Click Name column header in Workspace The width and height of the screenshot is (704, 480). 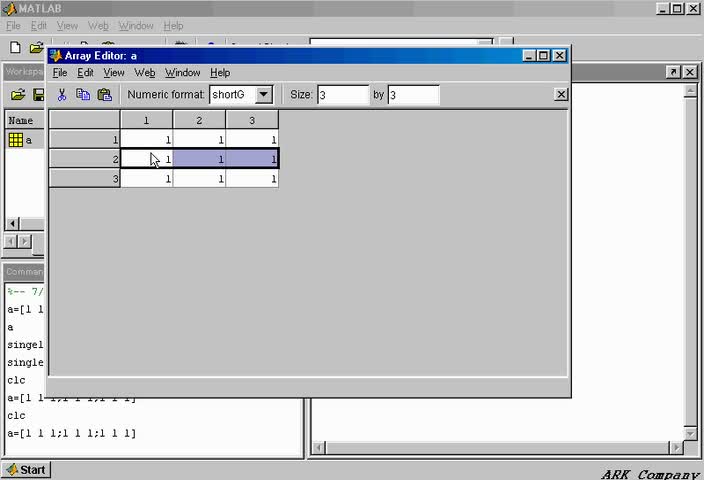click(26, 120)
